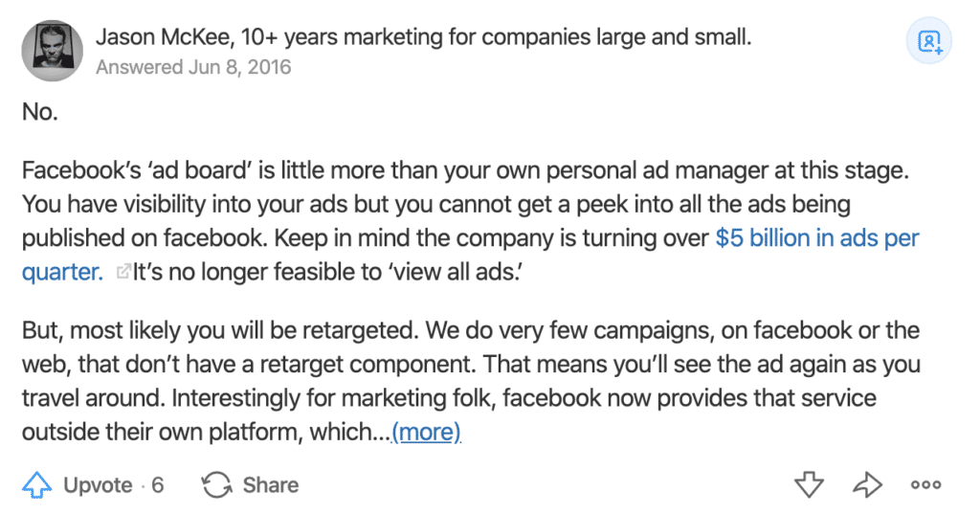Click the paragraph starting 'Facebook's ad board'
The height and width of the screenshot is (514, 980).
[x=471, y=221]
